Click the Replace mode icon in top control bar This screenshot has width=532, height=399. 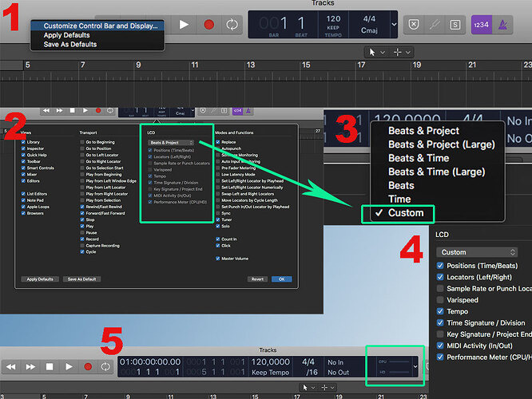414,25
